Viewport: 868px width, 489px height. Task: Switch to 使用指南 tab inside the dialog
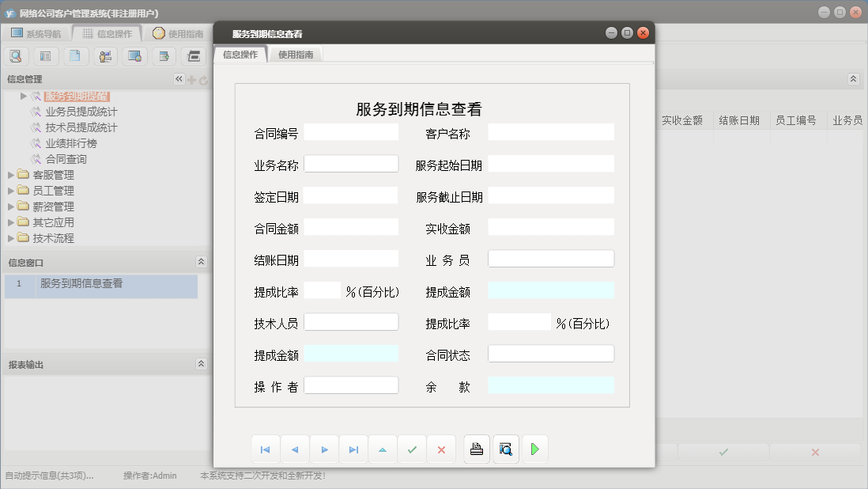pos(296,55)
